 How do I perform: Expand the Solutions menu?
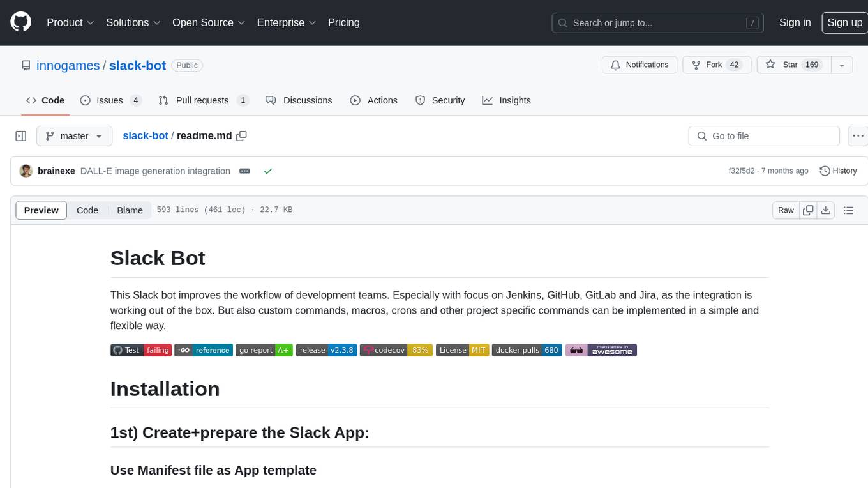tap(133, 22)
